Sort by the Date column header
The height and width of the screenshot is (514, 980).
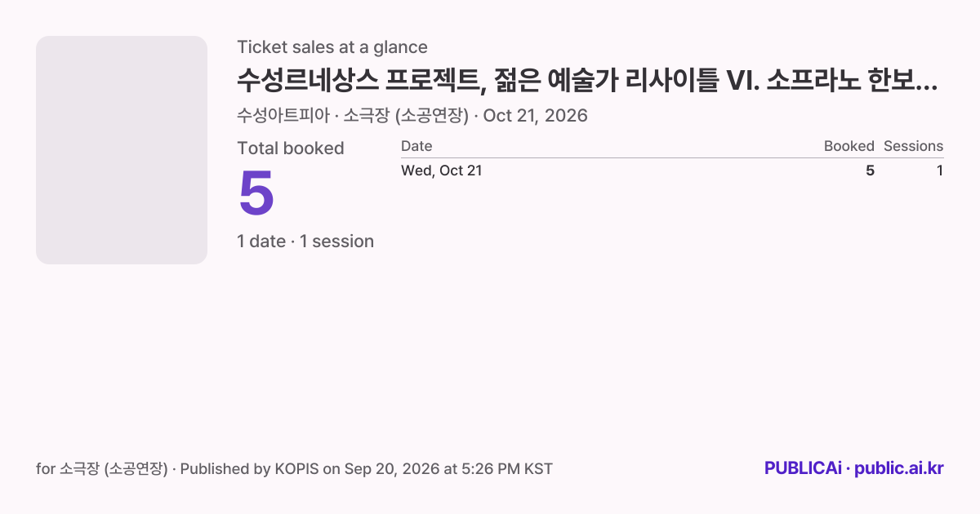click(416, 146)
